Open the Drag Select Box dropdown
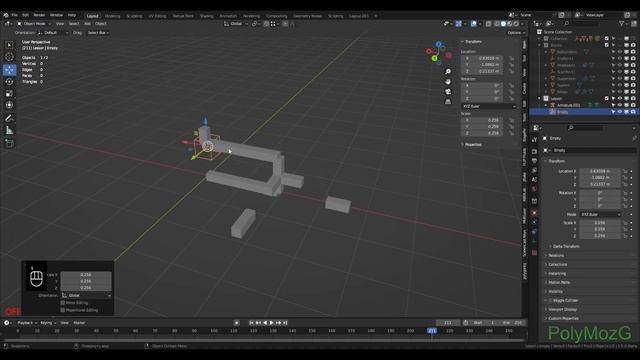Viewport: 640px width, 360px height. pos(98,33)
